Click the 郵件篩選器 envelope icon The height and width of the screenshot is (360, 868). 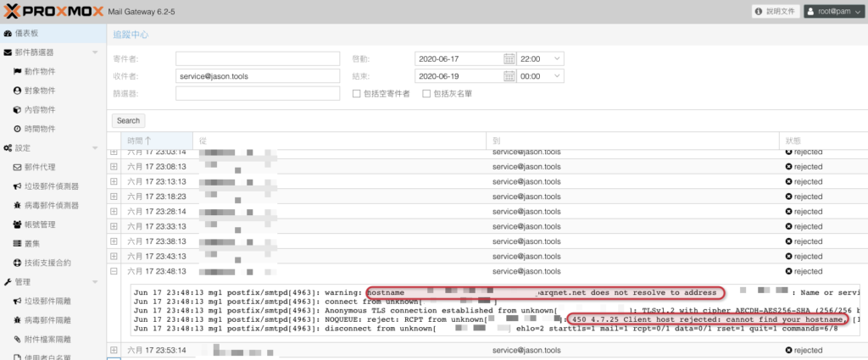8,53
